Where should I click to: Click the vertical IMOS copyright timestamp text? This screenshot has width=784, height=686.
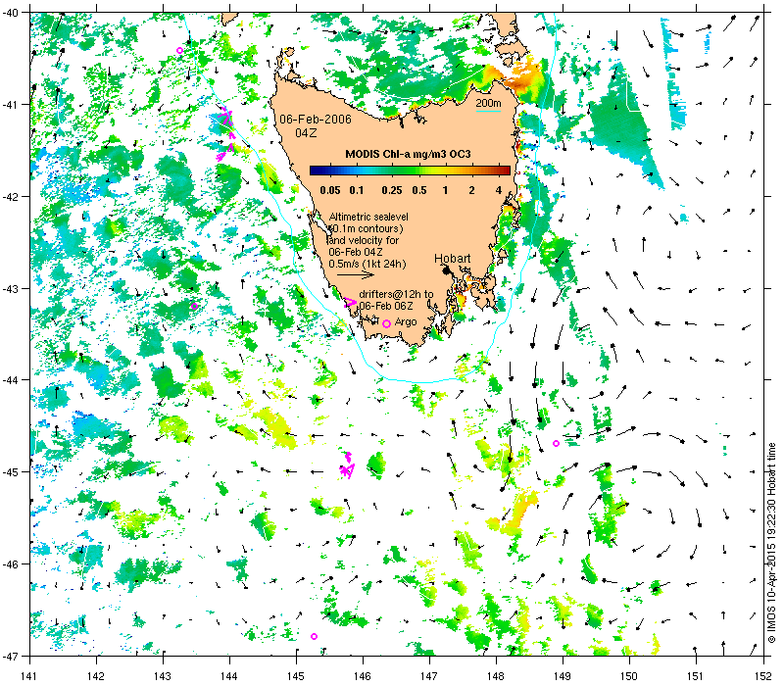(771, 544)
